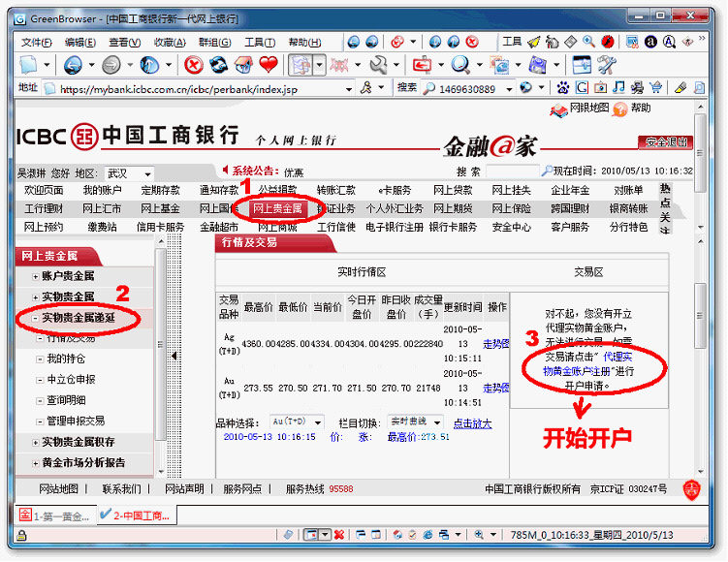Click the music note search icon
Image resolution: width=728 pixels, height=562 pixels.
click(618, 87)
